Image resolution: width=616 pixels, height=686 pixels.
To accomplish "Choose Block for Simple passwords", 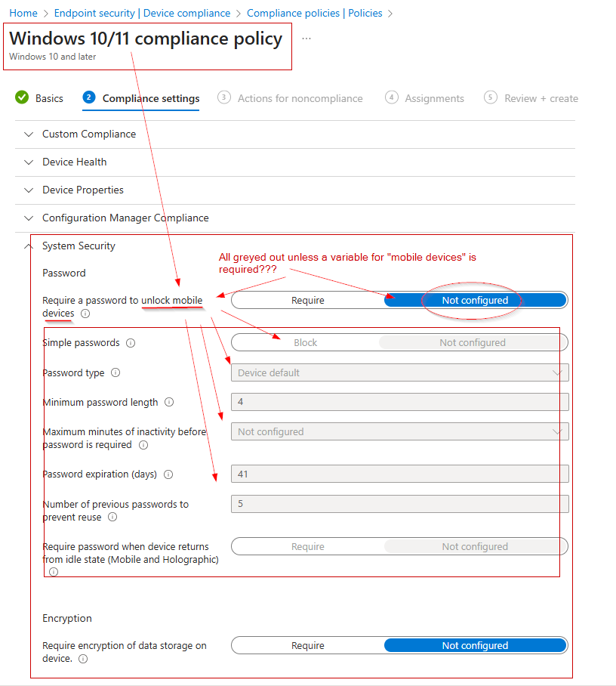I will click(305, 342).
